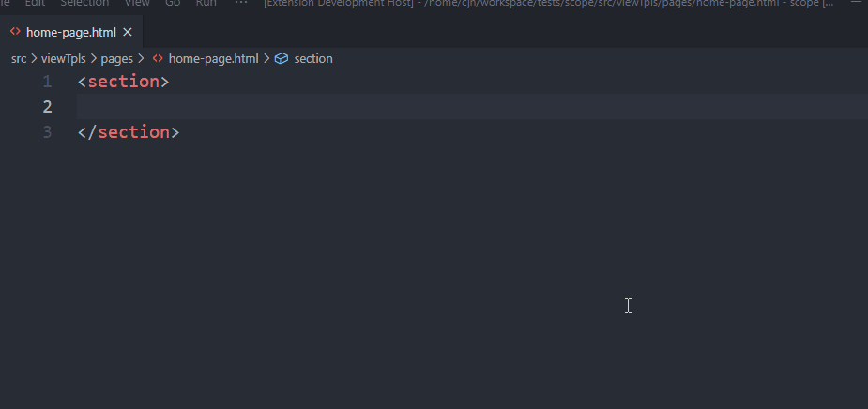Expand the pages breadcrumb segment
868x409 pixels.
tap(116, 59)
